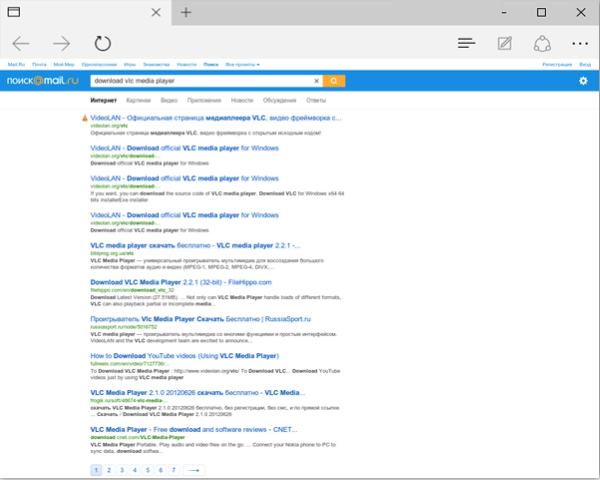Image resolution: width=600 pixels, height=480 pixels.
Task: Expand the Все проекты dropdown
Action: 243,65
